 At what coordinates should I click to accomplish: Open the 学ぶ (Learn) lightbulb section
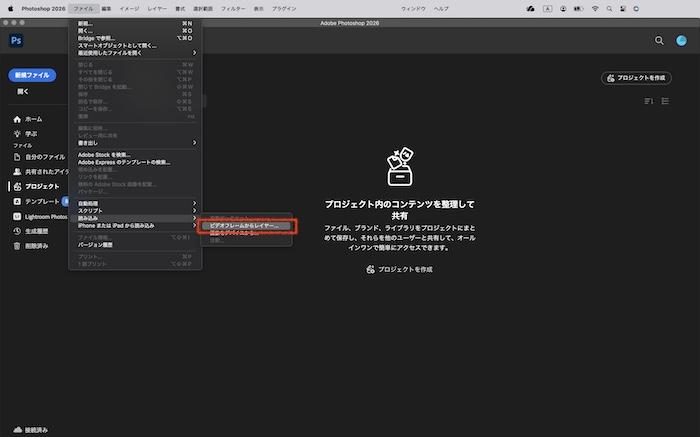(x=25, y=133)
